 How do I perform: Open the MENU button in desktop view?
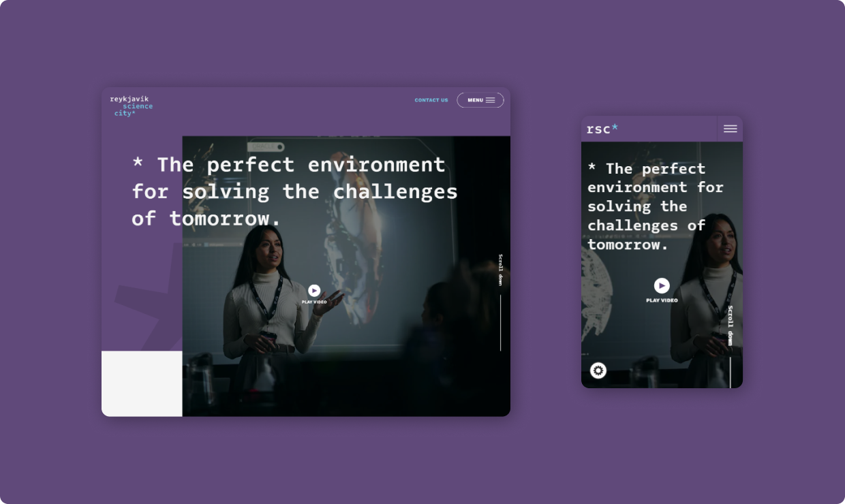(x=480, y=100)
